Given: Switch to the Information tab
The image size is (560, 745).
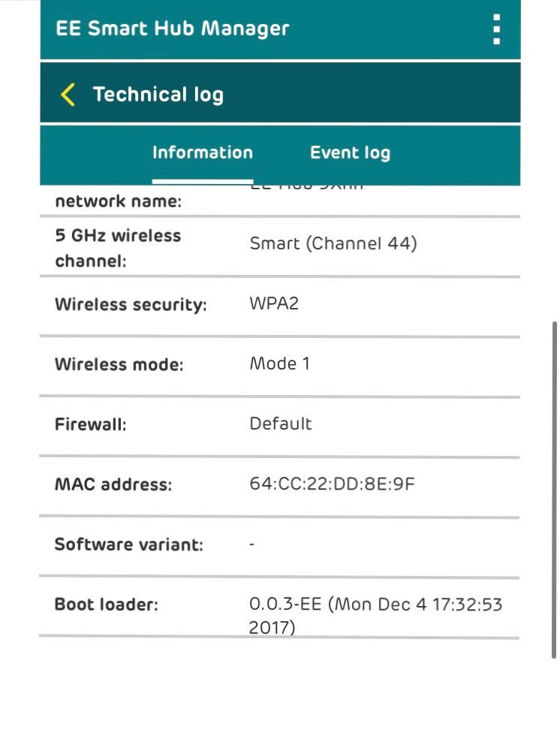Looking at the screenshot, I should (x=202, y=152).
